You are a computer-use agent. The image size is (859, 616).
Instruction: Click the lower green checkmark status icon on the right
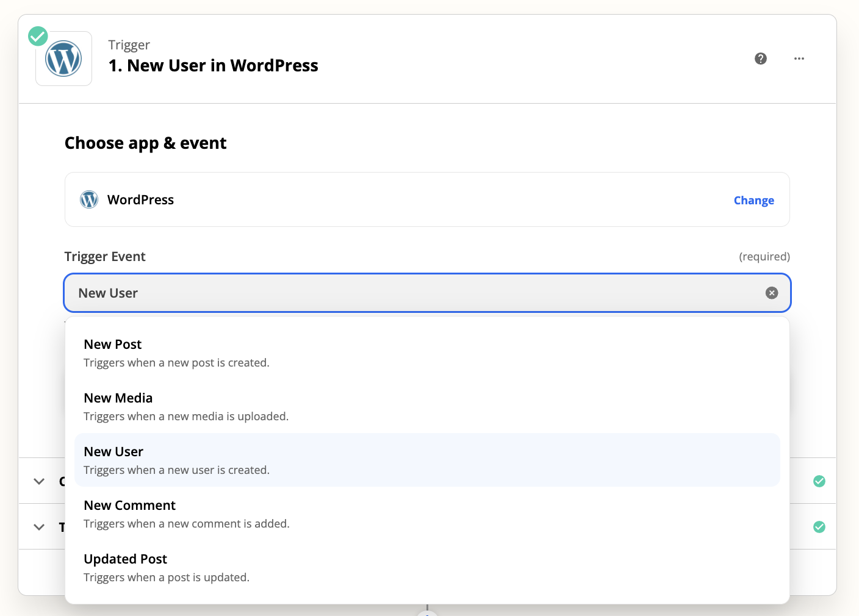819,526
